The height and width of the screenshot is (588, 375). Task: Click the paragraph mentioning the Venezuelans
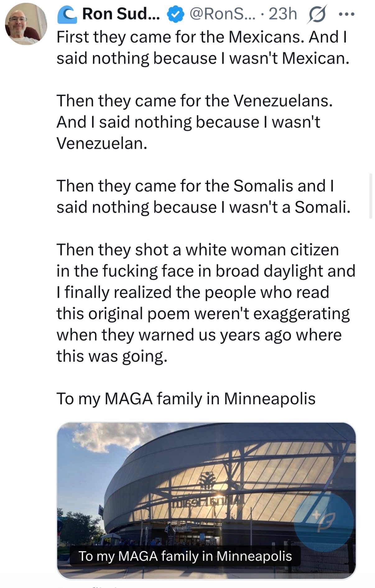pos(194,122)
